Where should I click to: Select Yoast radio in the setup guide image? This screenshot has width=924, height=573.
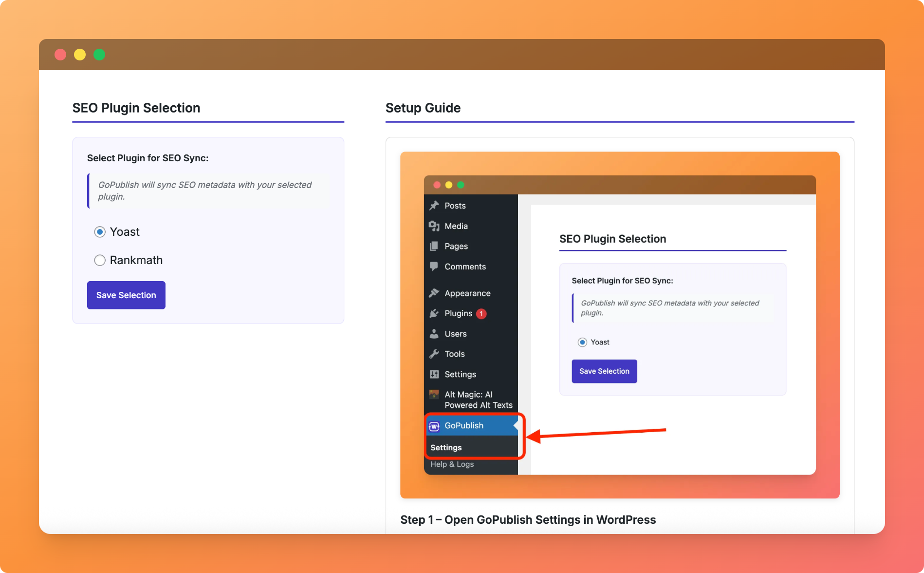582,342
